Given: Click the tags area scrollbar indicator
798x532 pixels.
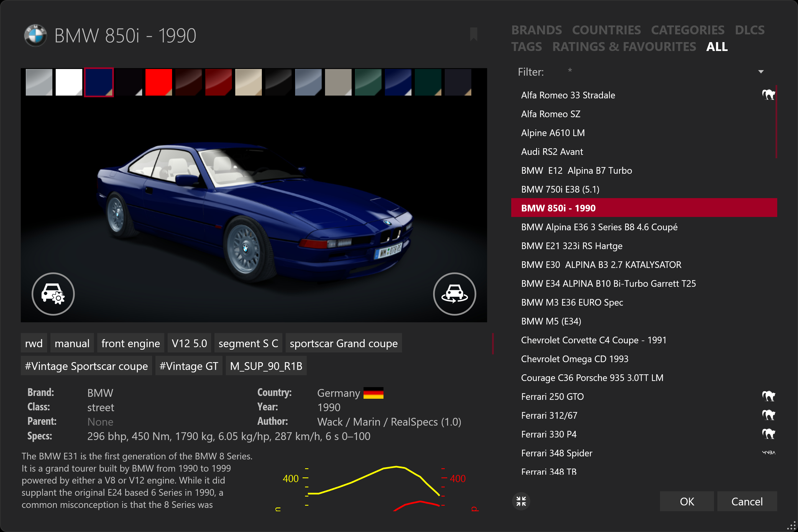Looking at the screenshot, I should coord(493,343).
